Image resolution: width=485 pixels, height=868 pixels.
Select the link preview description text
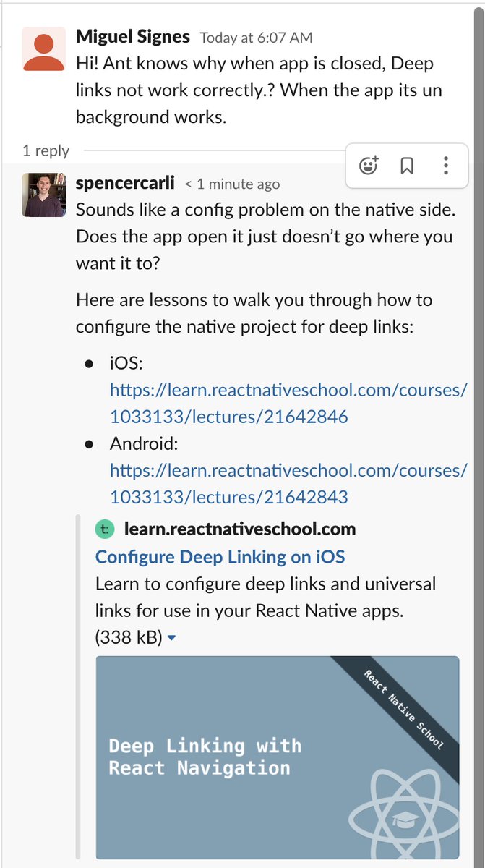pyautogui.click(x=265, y=597)
